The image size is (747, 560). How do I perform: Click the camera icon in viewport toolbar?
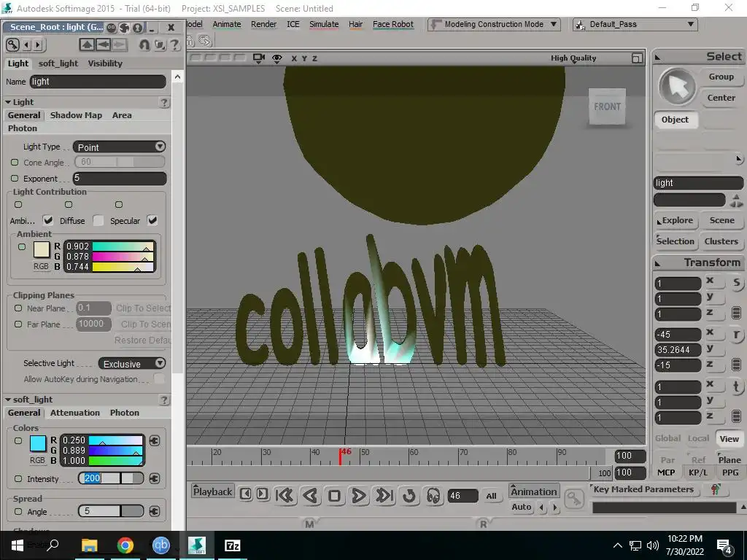(x=259, y=58)
